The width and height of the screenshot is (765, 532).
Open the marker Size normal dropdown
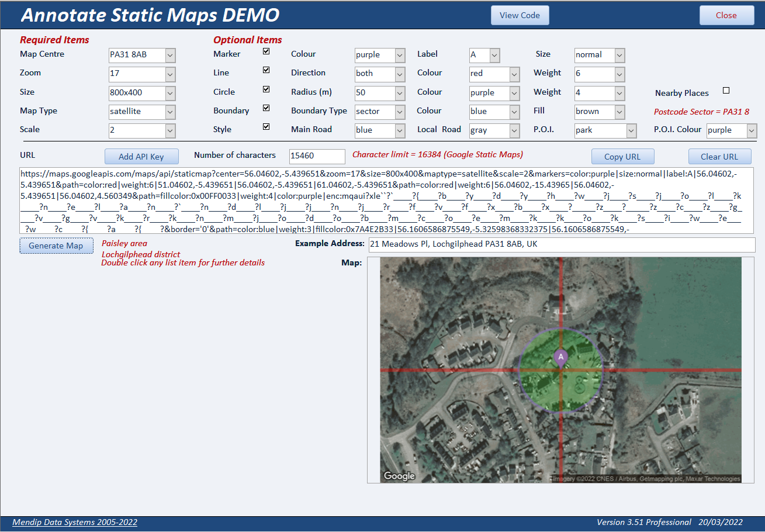click(619, 55)
